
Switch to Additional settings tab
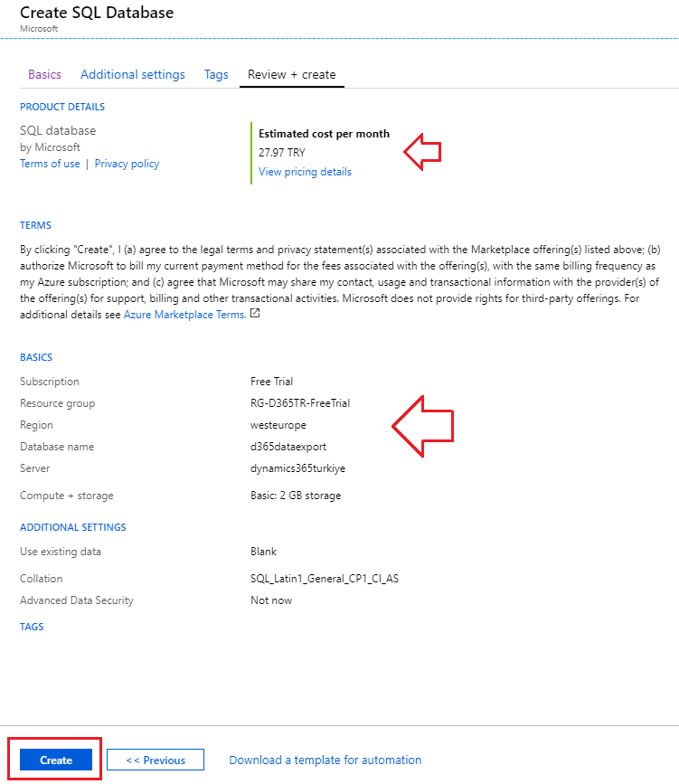pyautogui.click(x=133, y=74)
